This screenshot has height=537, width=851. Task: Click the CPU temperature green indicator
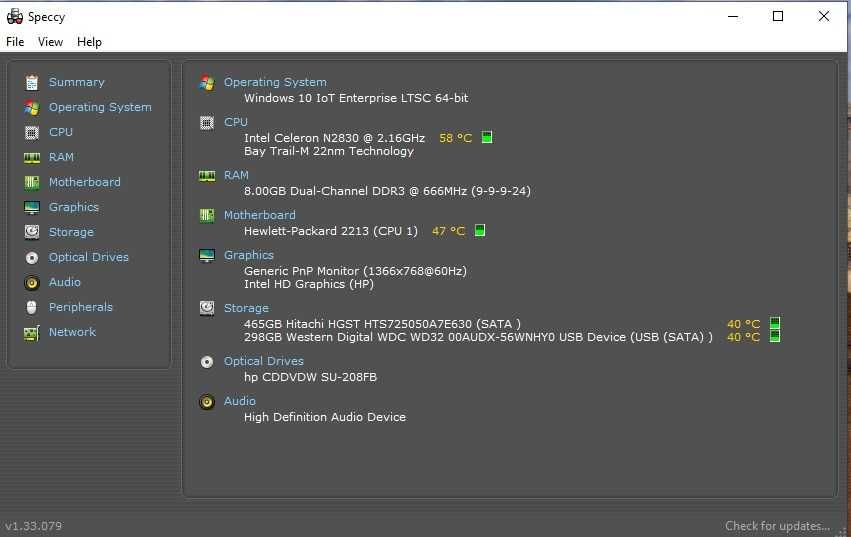coord(487,138)
